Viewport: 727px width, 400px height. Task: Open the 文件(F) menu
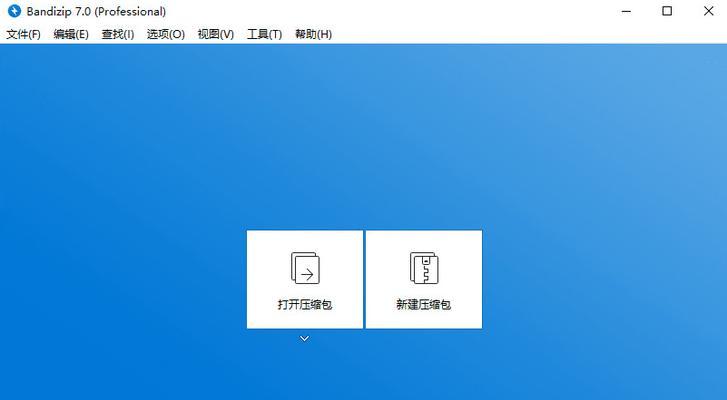click(23, 34)
